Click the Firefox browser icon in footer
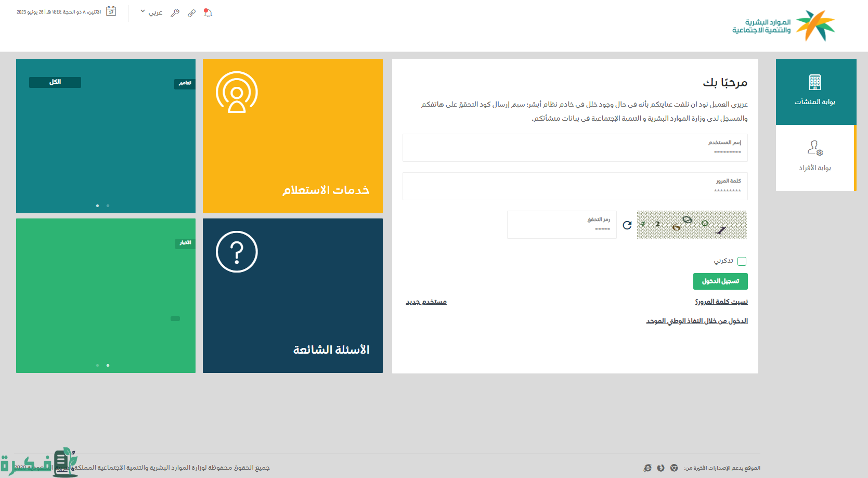The height and width of the screenshot is (478, 868). 660,468
